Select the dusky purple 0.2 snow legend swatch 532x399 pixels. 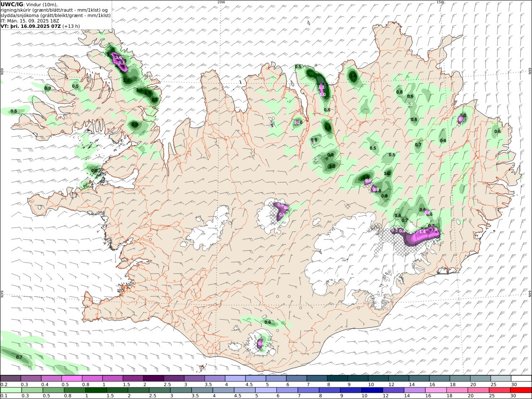point(10,379)
